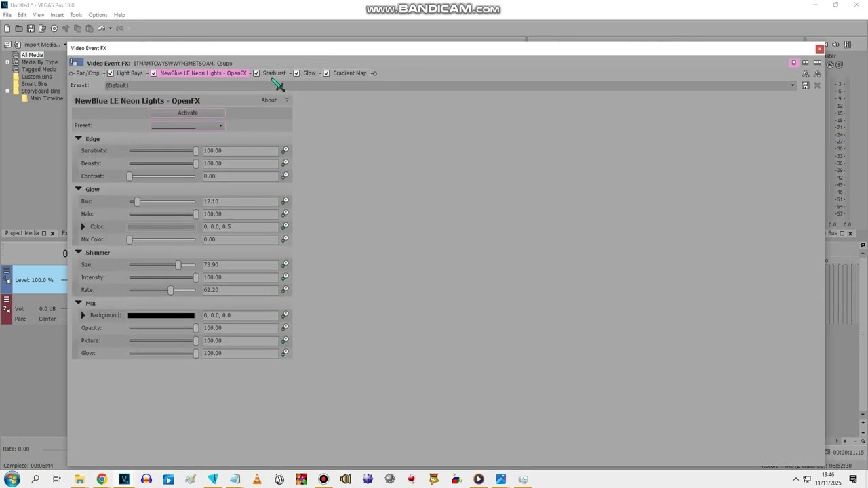This screenshot has width=868, height=488.
Task: Toggle animation for Opacity parameter
Action: pyautogui.click(x=285, y=328)
